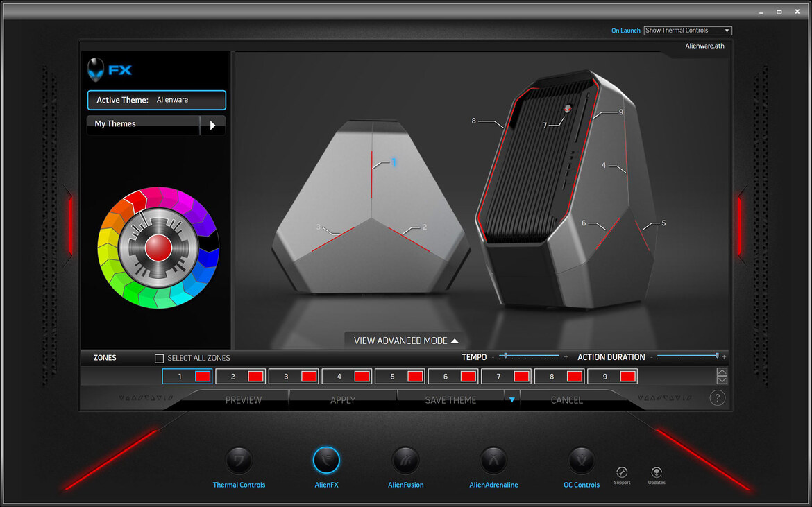Click the AlienFX label
This screenshot has height=507, width=812.
coord(326,485)
